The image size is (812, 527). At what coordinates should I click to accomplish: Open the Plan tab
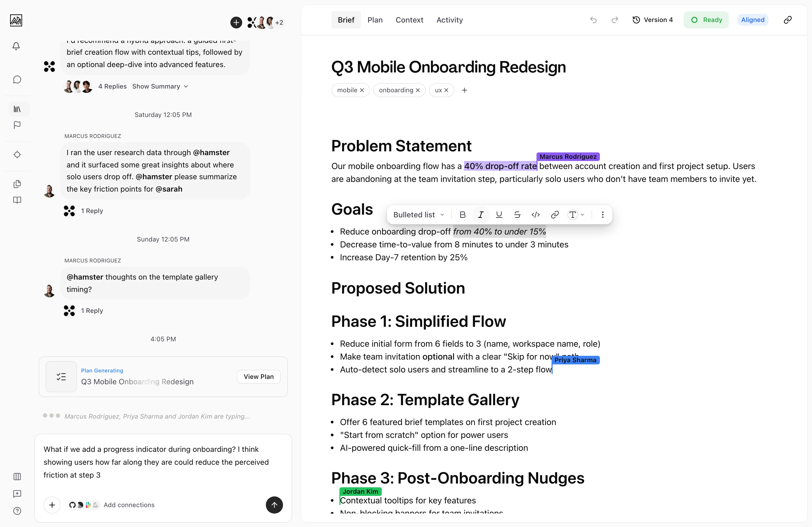375,20
